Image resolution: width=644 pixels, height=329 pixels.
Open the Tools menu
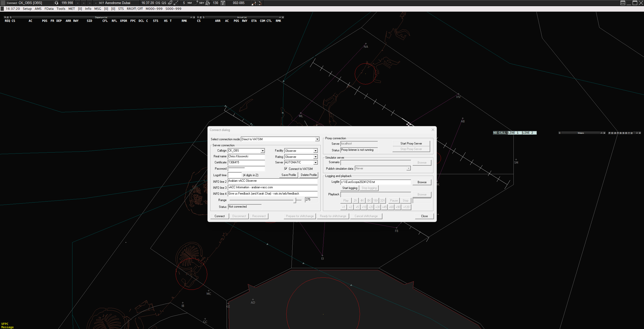[x=61, y=9]
